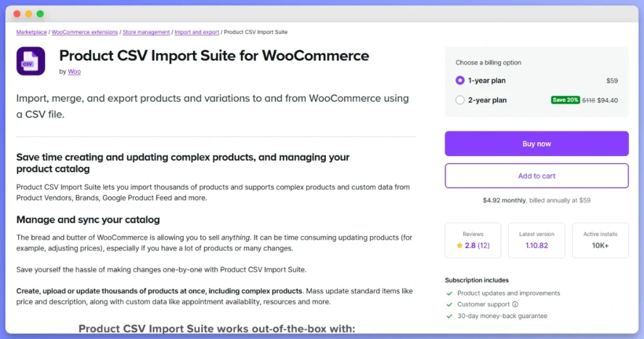Open the Marketplace breadcrumb link

point(31,32)
